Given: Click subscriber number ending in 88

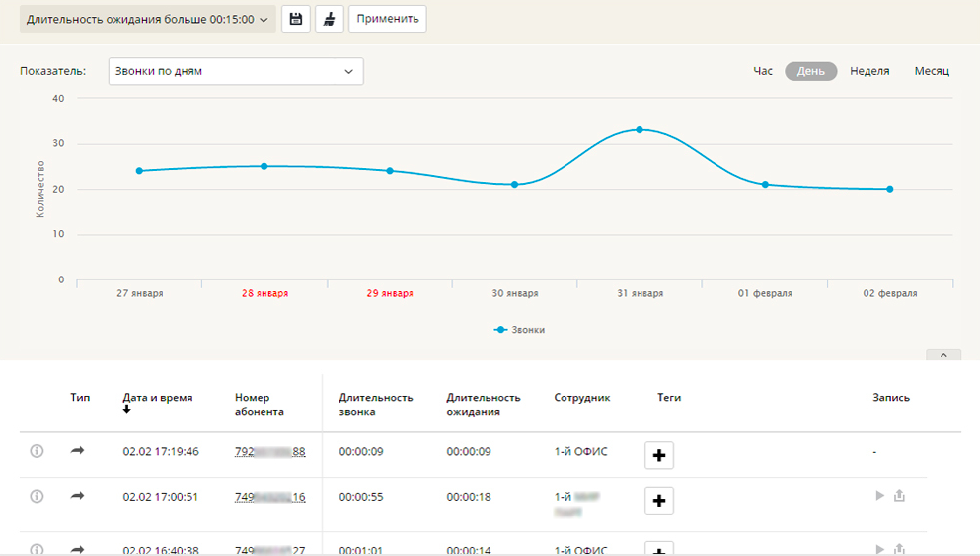Looking at the screenshot, I should (x=269, y=452).
